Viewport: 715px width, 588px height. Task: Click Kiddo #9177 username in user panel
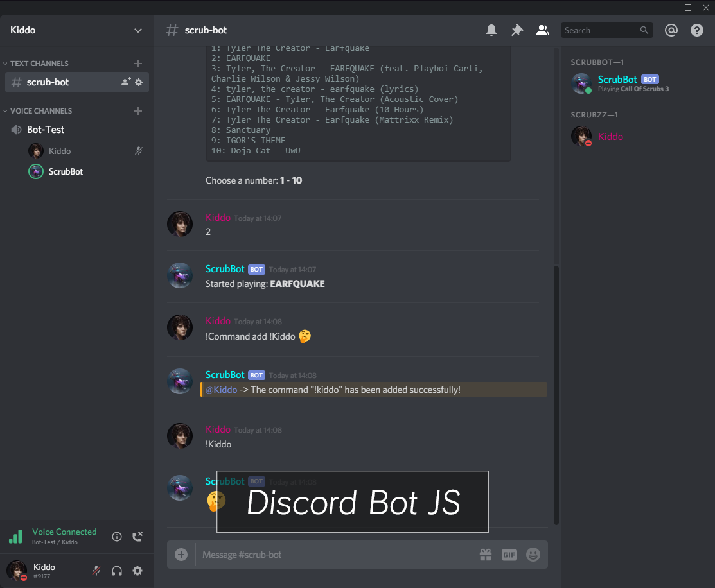click(44, 571)
